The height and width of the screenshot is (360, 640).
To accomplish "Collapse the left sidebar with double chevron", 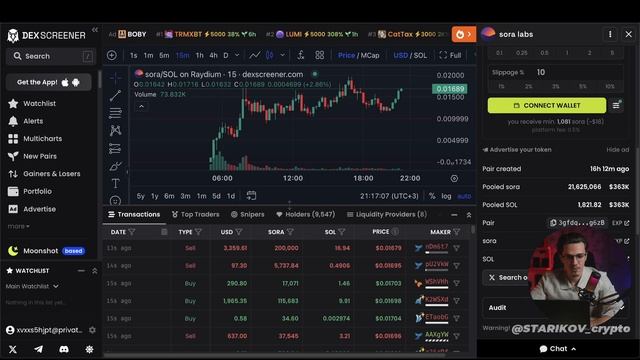I will point(95,30).
